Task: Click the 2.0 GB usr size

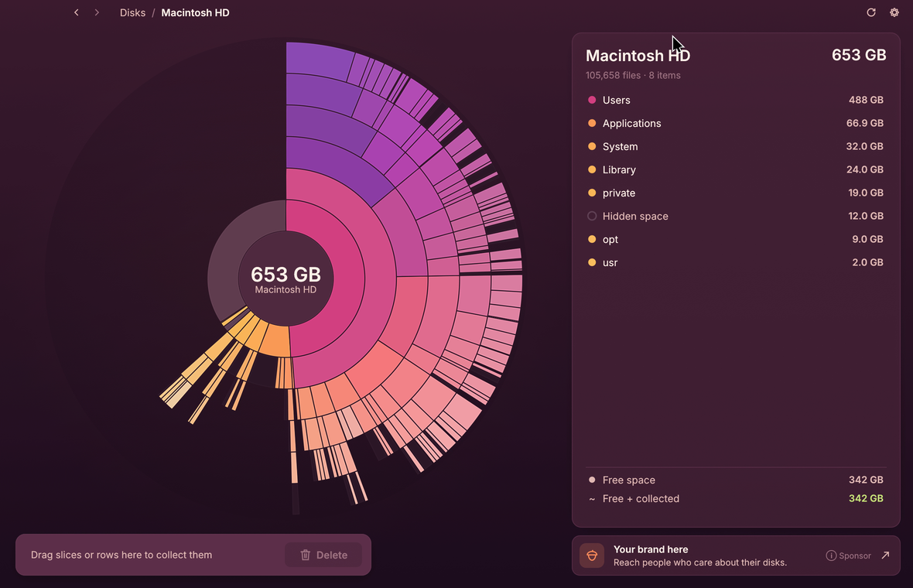Action: 867,262
